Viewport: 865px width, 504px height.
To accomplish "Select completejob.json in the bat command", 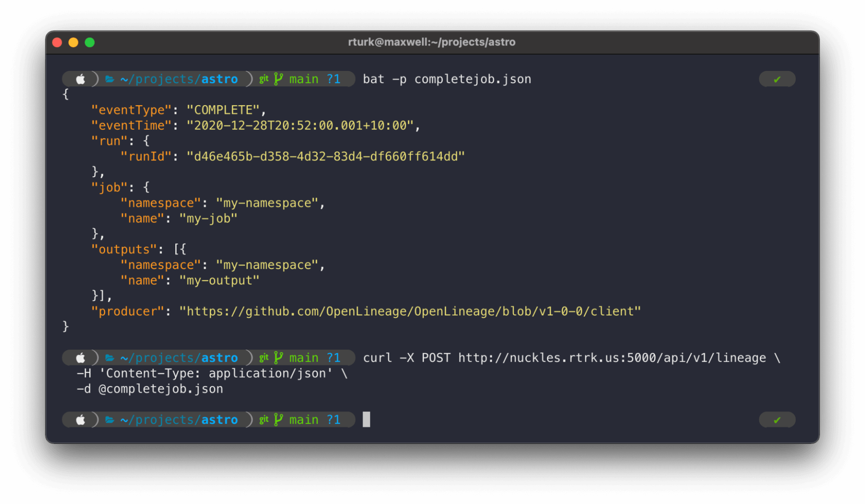I will pyautogui.click(x=472, y=79).
